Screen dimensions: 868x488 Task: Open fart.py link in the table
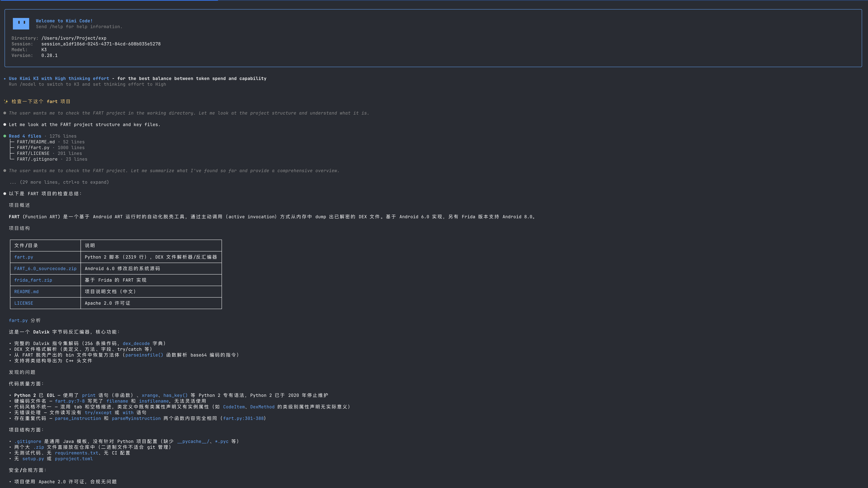(24, 257)
